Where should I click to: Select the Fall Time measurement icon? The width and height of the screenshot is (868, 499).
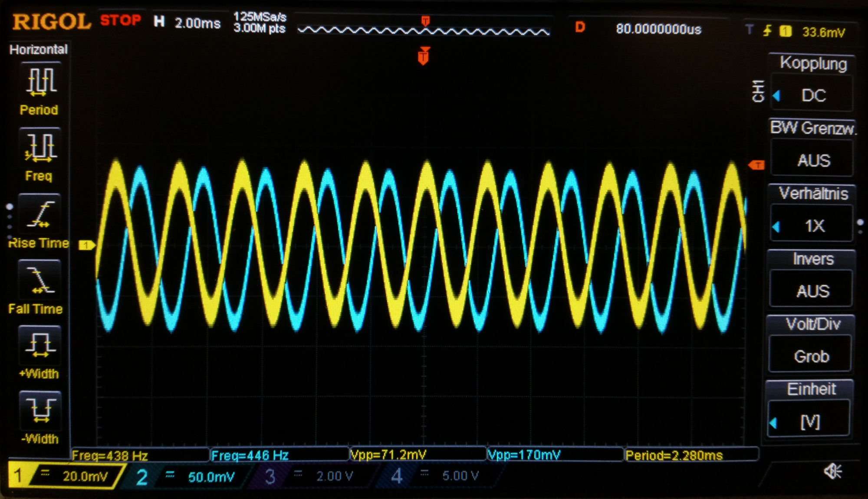(40, 280)
